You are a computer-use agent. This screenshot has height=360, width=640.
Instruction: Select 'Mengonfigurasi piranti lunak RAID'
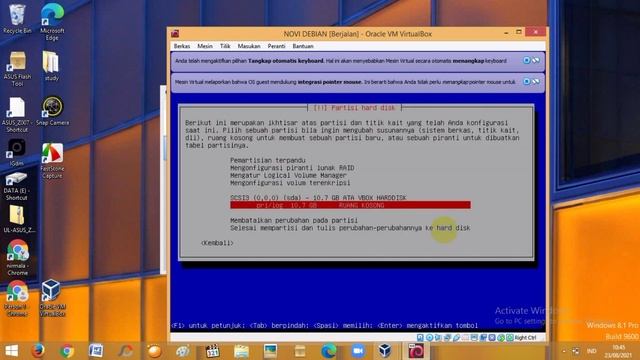coord(292,168)
